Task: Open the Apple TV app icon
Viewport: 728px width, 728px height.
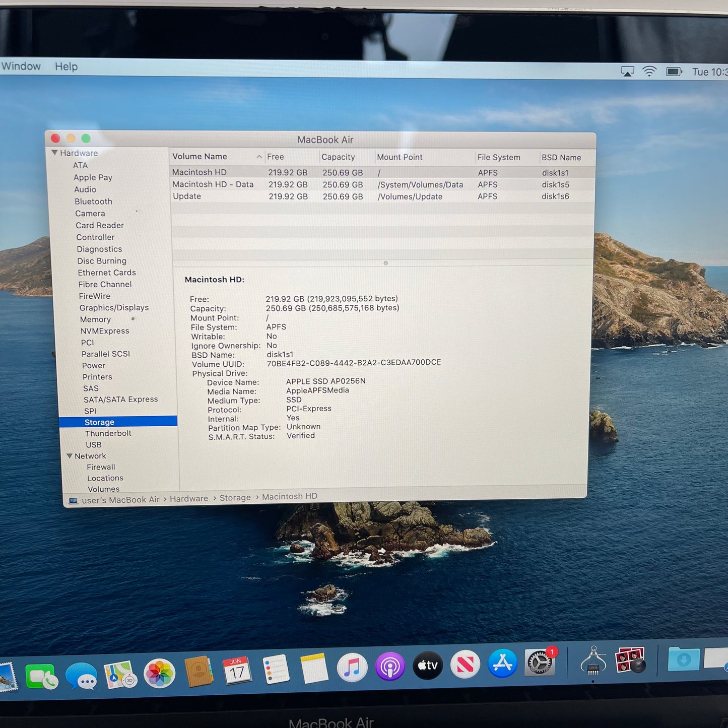Action: click(x=427, y=665)
